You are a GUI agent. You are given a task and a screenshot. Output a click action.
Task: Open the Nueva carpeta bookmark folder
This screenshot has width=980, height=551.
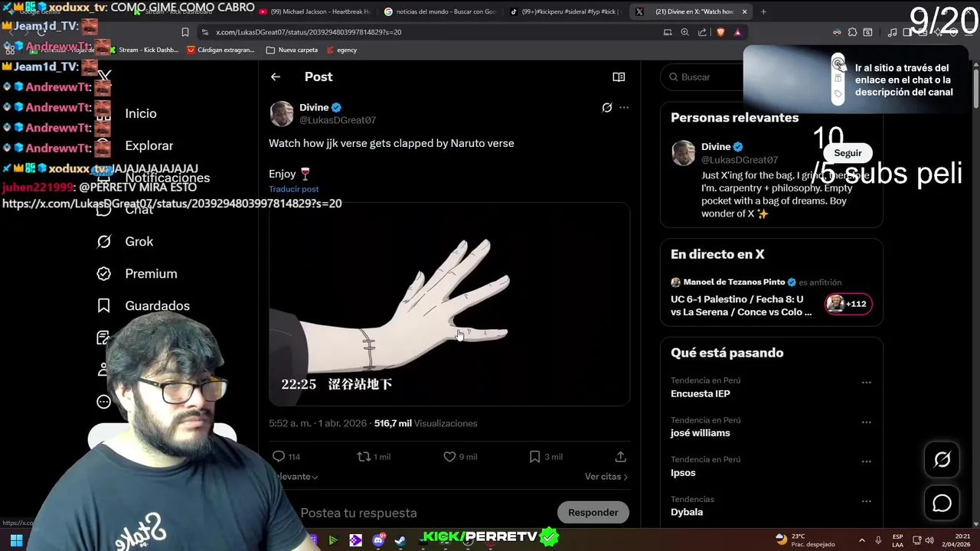292,50
